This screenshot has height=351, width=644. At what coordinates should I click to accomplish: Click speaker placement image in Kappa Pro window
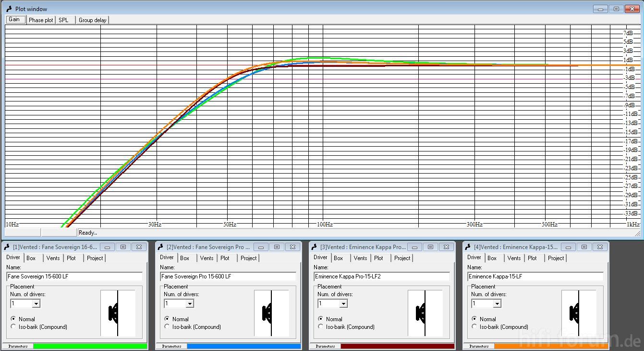pyautogui.click(x=425, y=313)
